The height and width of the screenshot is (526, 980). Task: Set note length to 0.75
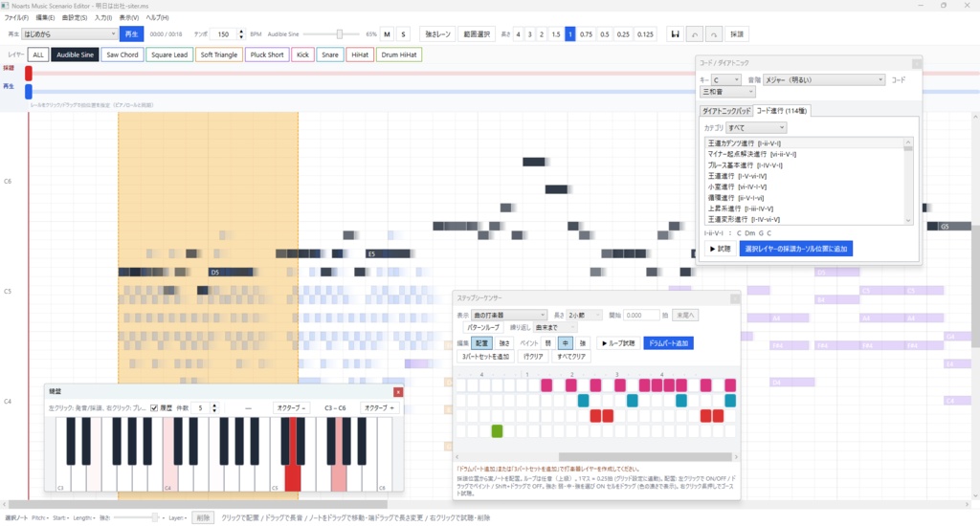pyautogui.click(x=586, y=34)
